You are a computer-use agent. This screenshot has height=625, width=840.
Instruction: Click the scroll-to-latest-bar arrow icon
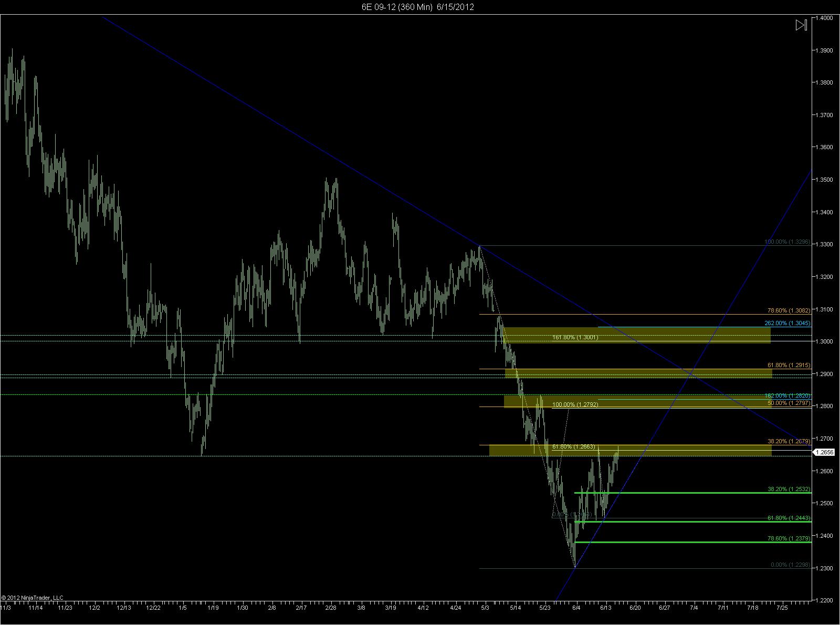click(801, 25)
